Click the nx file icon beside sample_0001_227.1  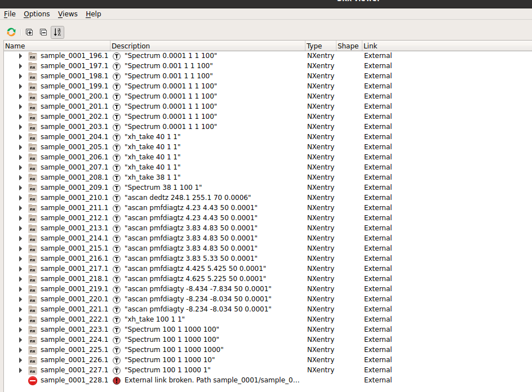(32, 369)
